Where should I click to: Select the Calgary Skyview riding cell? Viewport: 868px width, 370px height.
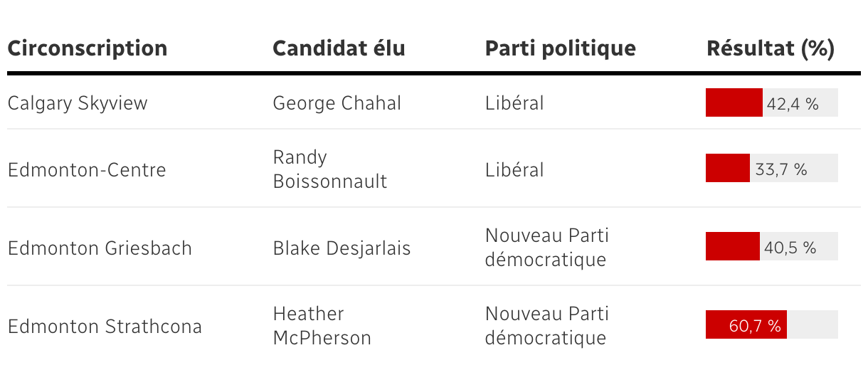pyautogui.click(x=78, y=103)
